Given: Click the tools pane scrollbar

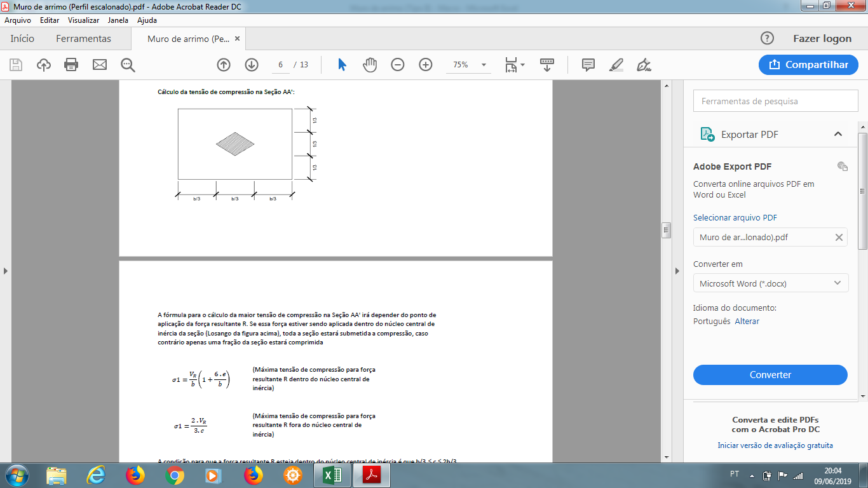Looking at the screenshot, I should pos(862,191).
